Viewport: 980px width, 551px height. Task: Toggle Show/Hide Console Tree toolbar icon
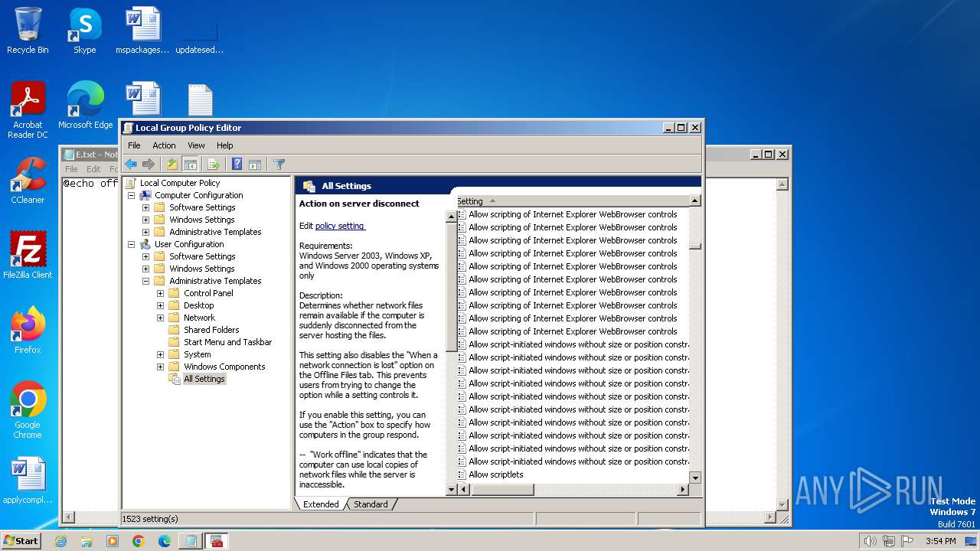pyautogui.click(x=191, y=164)
